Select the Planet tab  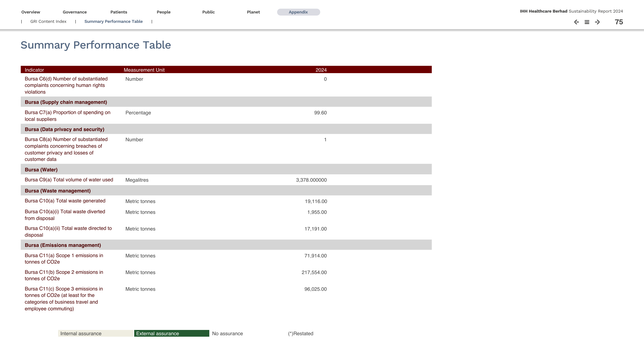[253, 12]
